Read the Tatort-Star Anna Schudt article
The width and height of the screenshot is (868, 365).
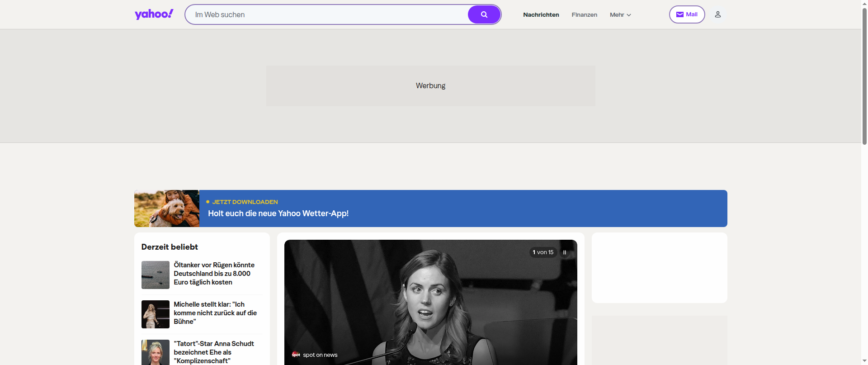click(214, 352)
